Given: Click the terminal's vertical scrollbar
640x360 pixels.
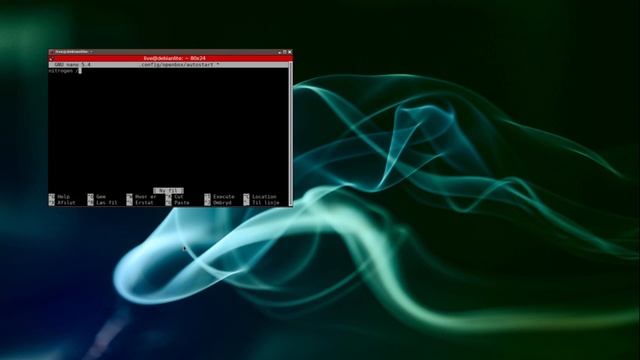Looking at the screenshot, I should click(x=291, y=134).
